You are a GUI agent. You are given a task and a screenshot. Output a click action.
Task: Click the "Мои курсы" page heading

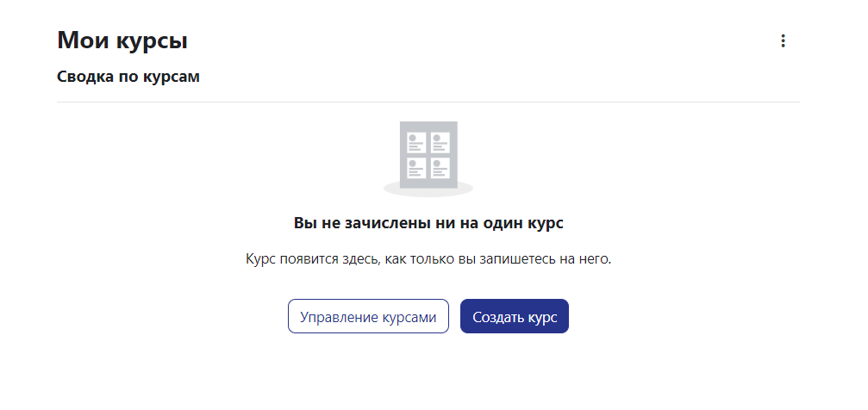pyautogui.click(x=122, y=40)
